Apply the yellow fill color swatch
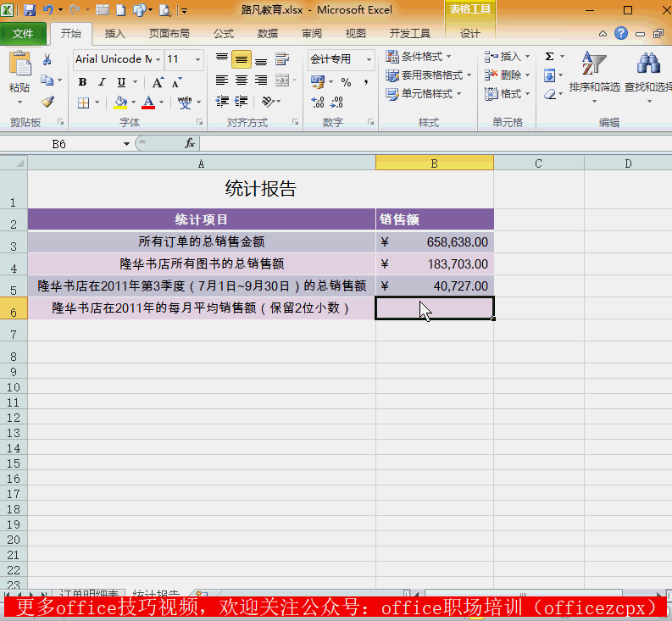The image size is (672, 621). (x=120, y=103)
